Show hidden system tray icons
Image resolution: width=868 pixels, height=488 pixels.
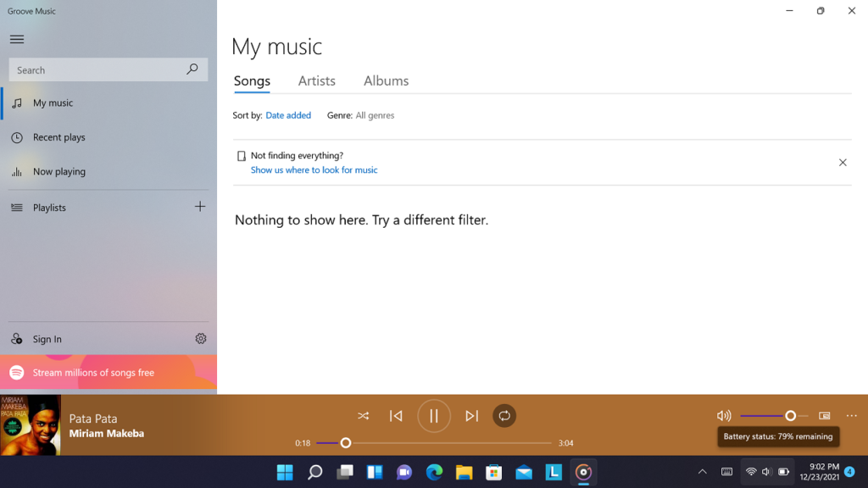point(703,472)
